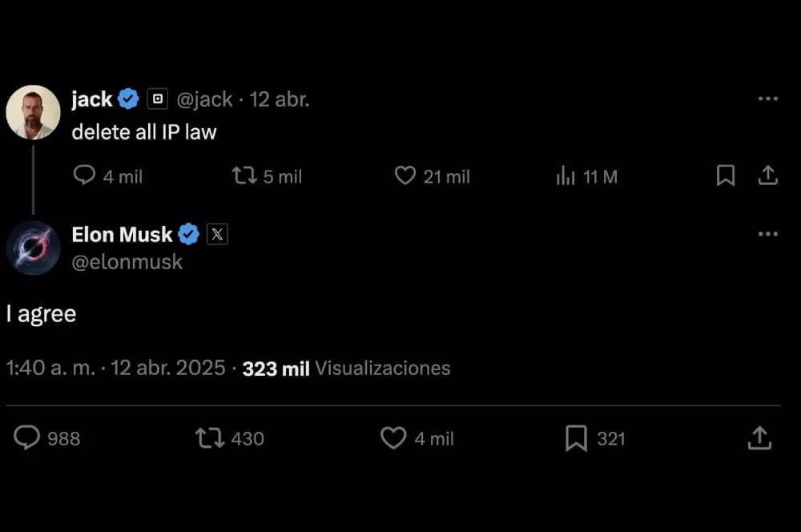Image resolution: width=801 pixels, height=532 pixels.
Task: Visit the @jack handle link
Action: [x=204, y=99]
